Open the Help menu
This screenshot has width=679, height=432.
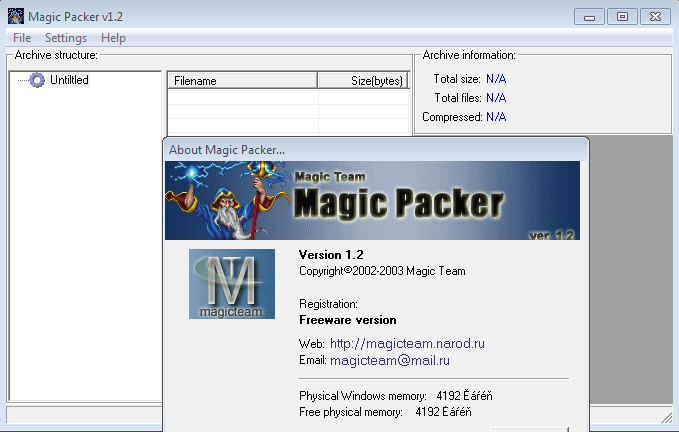[113, 38]
